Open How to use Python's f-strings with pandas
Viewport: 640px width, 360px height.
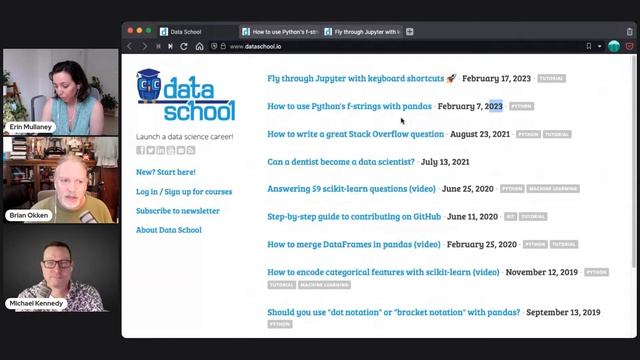pos(349,106)
